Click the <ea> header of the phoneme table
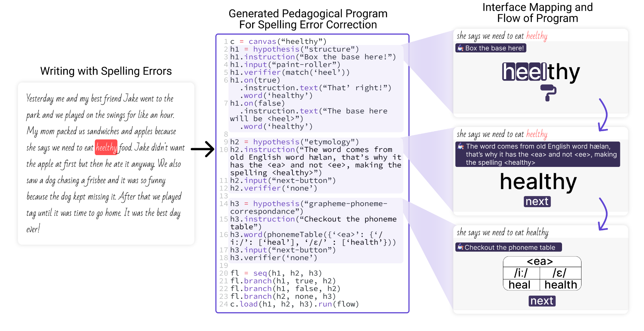 tap(540, 261)
